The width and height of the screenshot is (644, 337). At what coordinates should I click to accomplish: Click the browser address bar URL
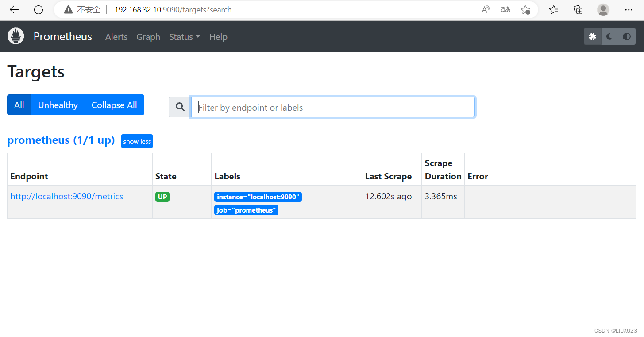click(x=176, y=9)
